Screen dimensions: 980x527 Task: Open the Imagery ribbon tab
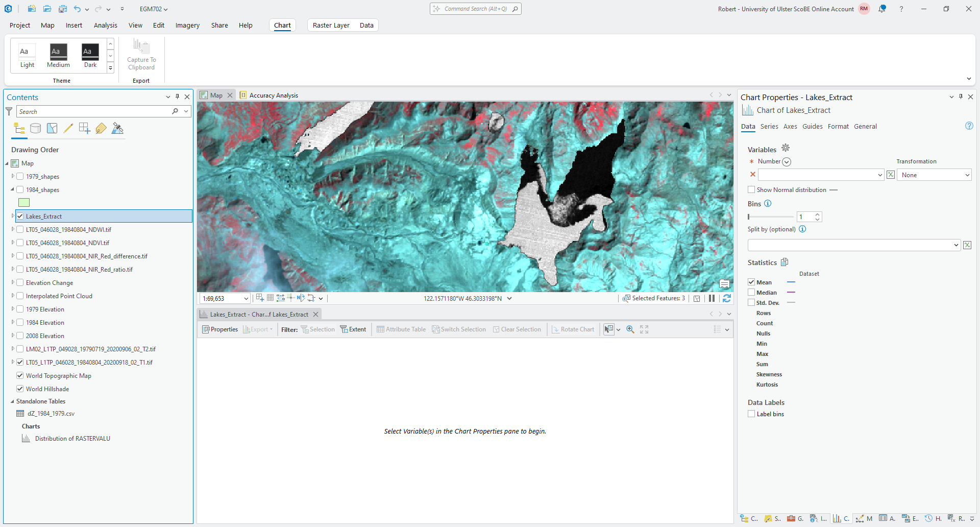coord(187,26)
